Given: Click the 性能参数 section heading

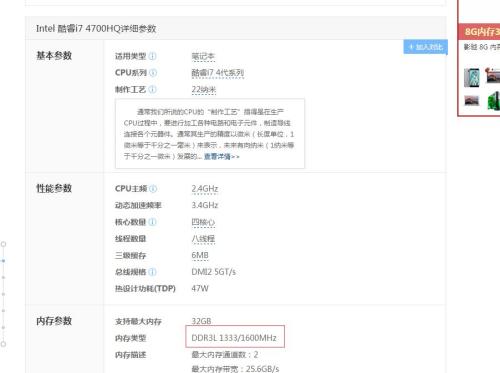Looking at the screenshot, I should (54, 188).
